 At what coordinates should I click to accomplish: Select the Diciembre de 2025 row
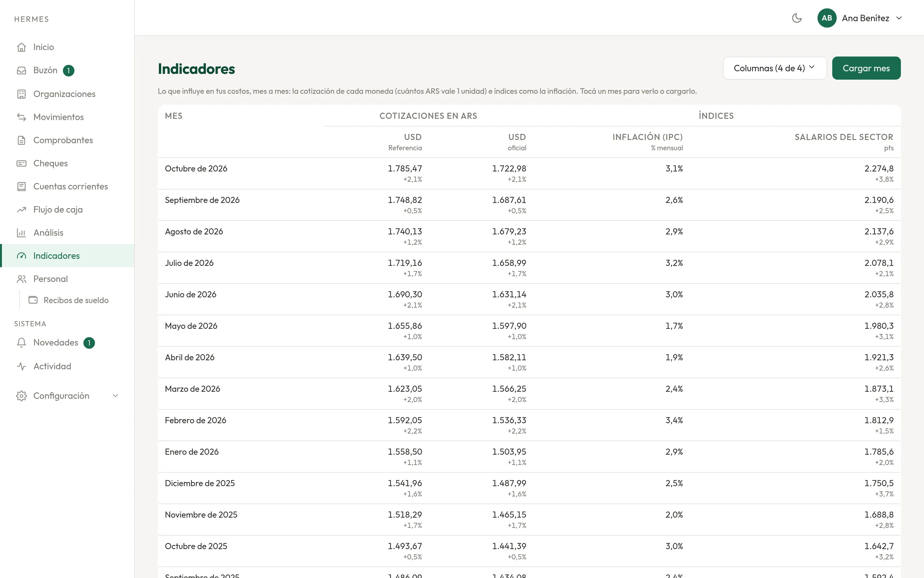[x=529, y=488]
